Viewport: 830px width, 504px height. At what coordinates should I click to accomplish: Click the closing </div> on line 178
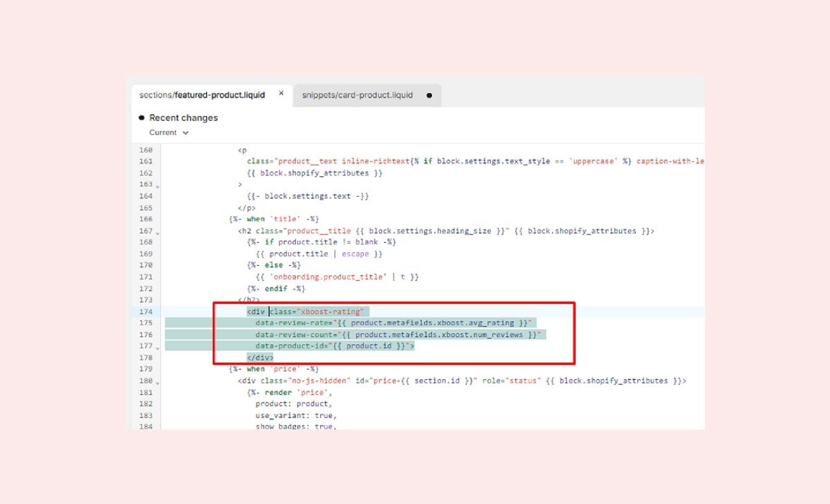point(260,357)
